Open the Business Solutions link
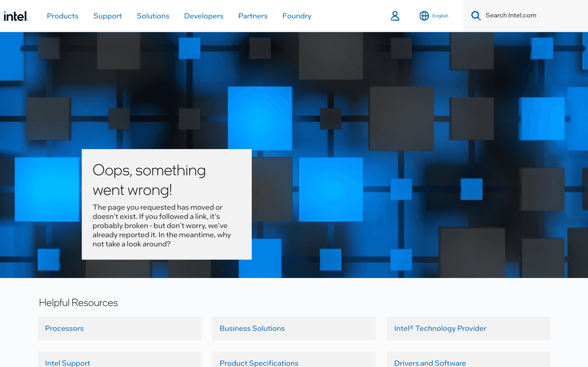This screenshot has height=367, width=588. [294, 328]
